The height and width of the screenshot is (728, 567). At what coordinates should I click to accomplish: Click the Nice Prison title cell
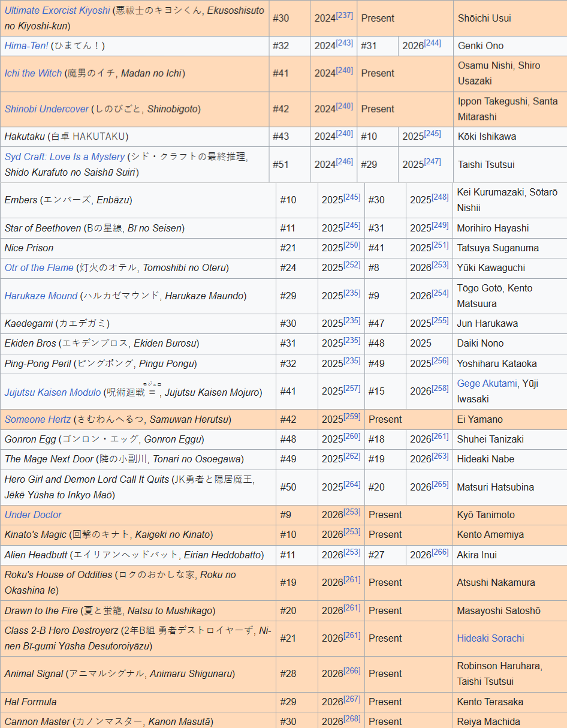(138, 248)
